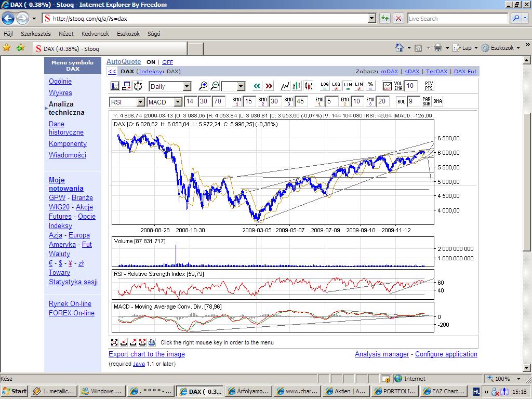Click the fit-to-frame icon below the chart

115,342
